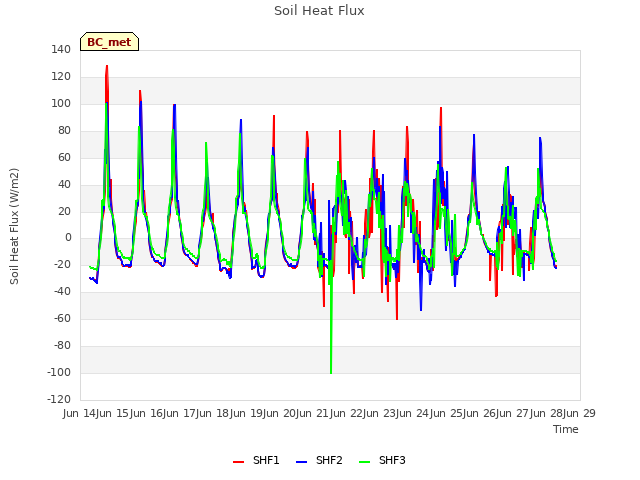Click the red SHF1 legend color marker

click(238, 462)
